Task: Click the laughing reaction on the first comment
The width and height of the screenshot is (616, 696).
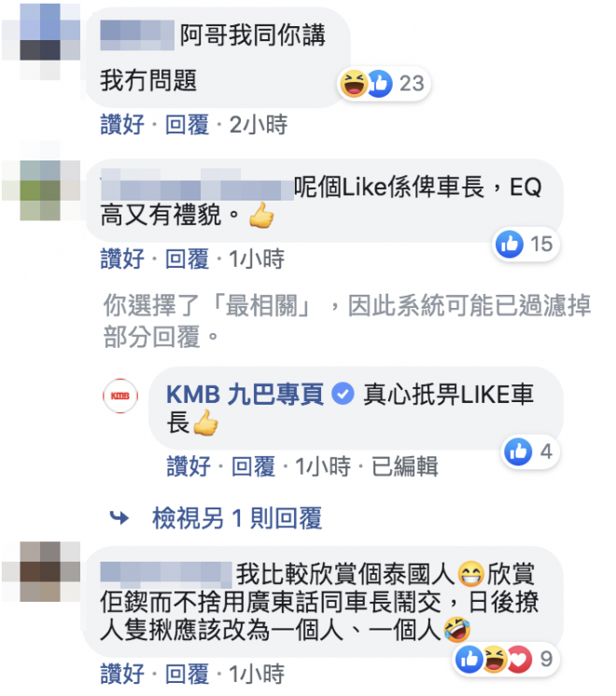Action: click(x=354, y=83)
